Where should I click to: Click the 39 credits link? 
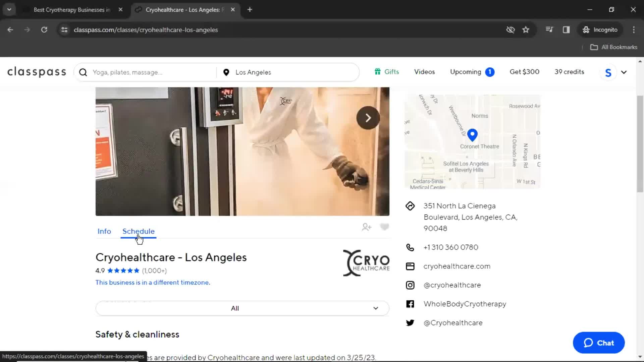[569, 72]
